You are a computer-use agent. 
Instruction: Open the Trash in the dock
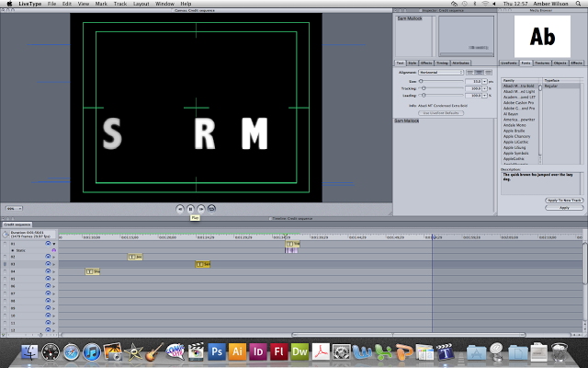[x=560, y=352]
